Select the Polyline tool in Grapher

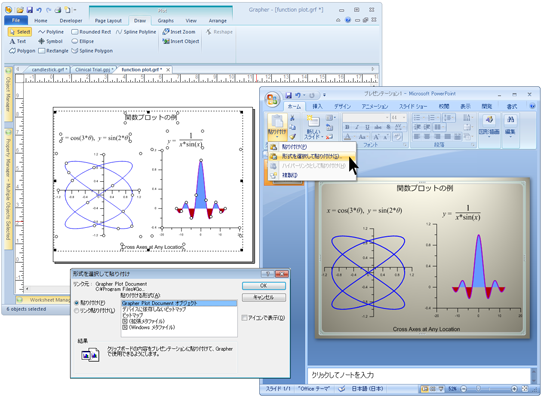(x=51, y=32)
